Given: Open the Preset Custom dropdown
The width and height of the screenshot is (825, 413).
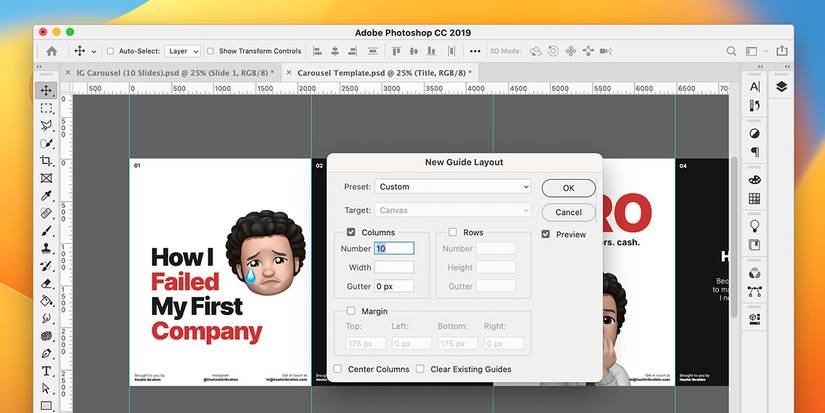Looking at the screenshot, I should point(452,187).
